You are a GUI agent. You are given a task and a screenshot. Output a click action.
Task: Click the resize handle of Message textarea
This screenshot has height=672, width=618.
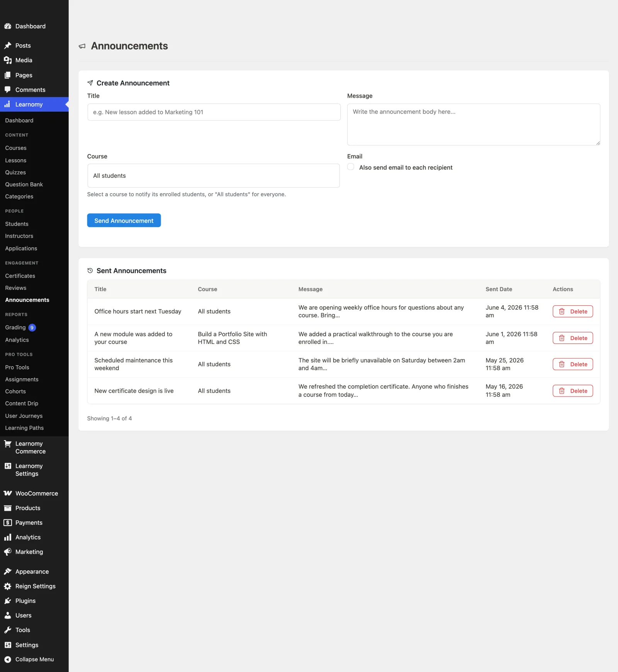click(x=598, y=143)
